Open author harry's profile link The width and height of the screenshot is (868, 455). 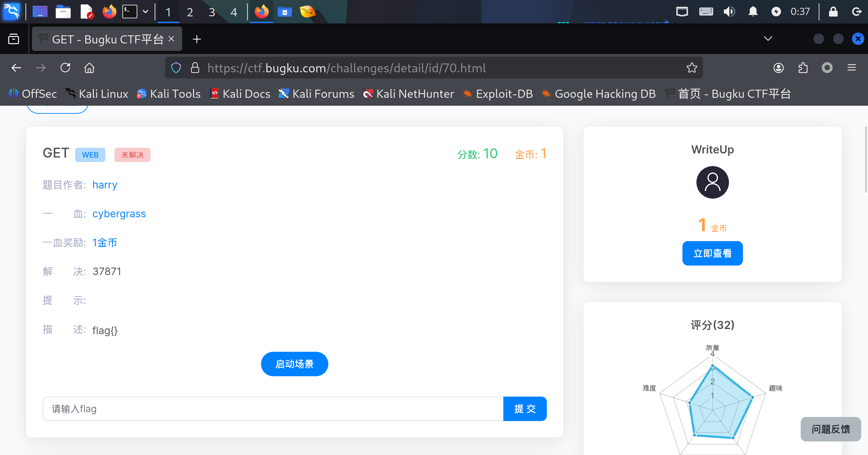105,185
